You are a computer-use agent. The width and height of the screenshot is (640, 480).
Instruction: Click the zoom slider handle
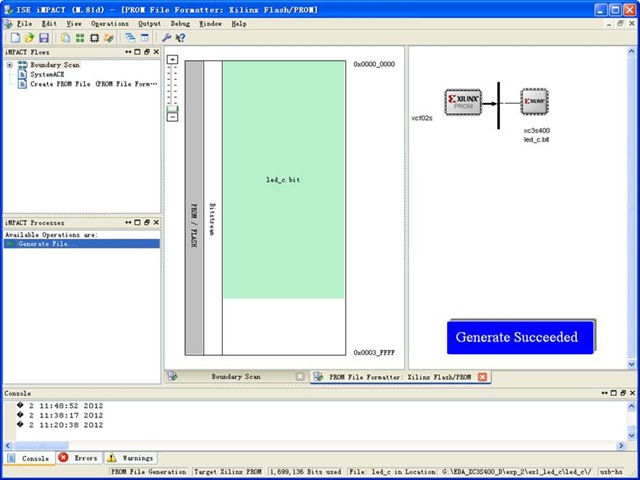(172, 107)
